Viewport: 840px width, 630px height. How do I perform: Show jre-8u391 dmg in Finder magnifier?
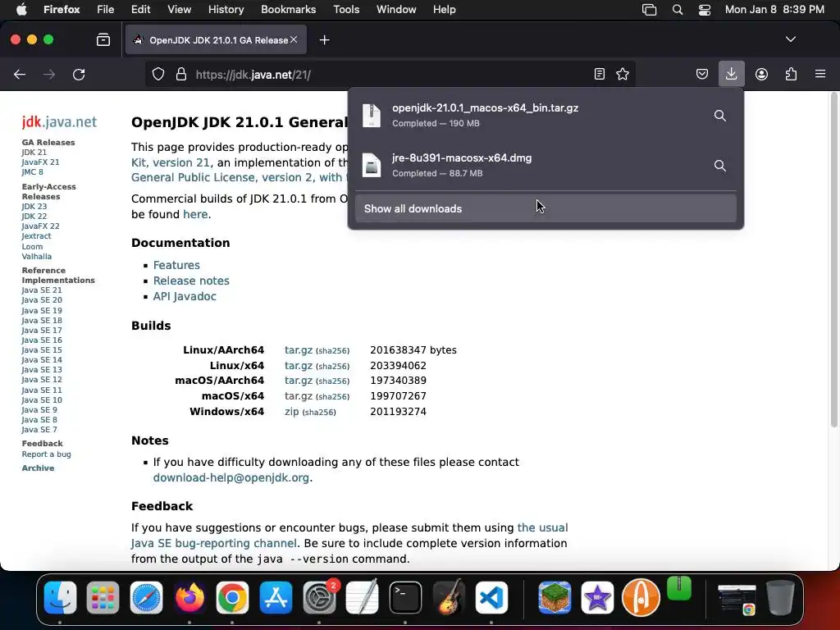pyautogui.click(x=720, y=166)
